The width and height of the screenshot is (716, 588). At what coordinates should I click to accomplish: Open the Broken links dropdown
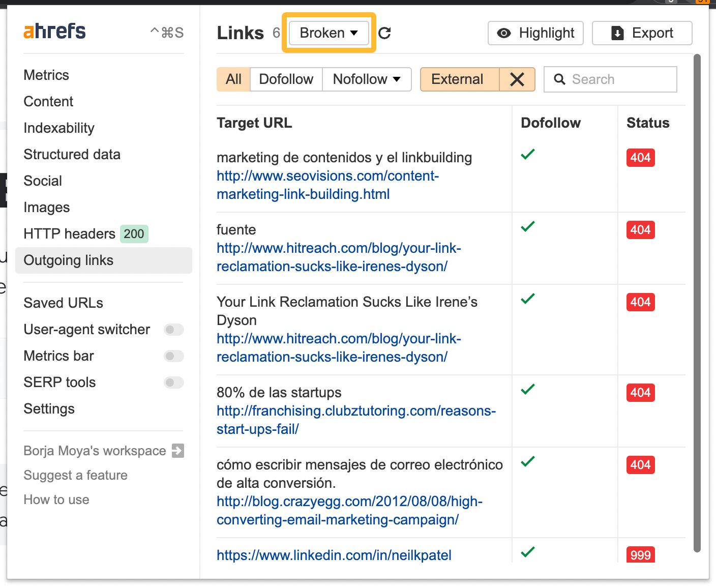pos(328,33)
